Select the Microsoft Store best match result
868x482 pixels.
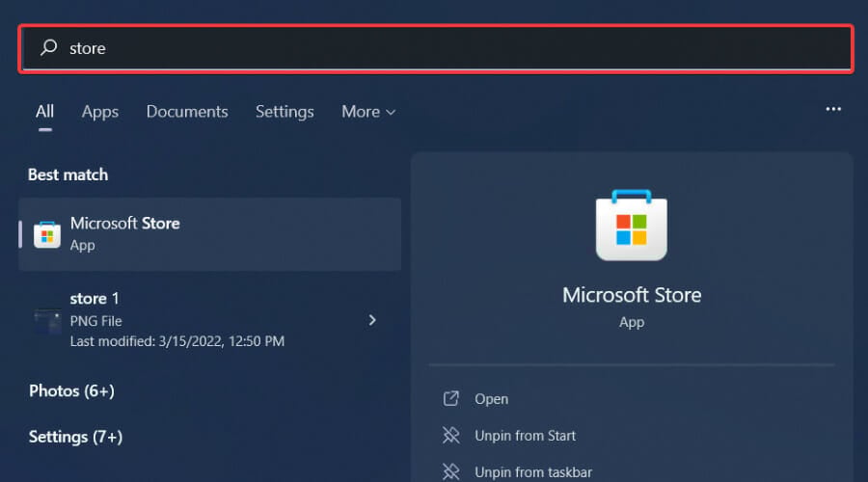point(210,234)
